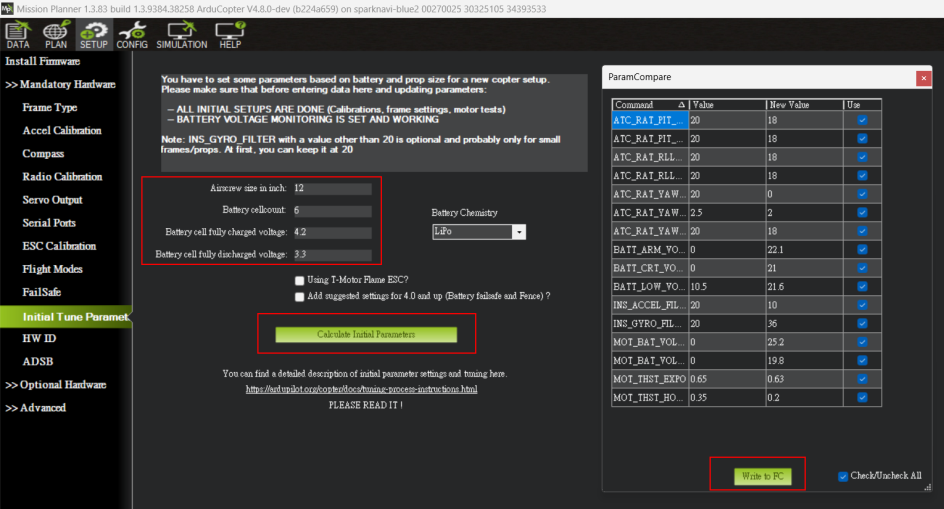Image resolution: width=944 pixels, height=509 pixels.
Task: Select the BATT_CRT_VO command cell
Action: [x=650, y=268]
